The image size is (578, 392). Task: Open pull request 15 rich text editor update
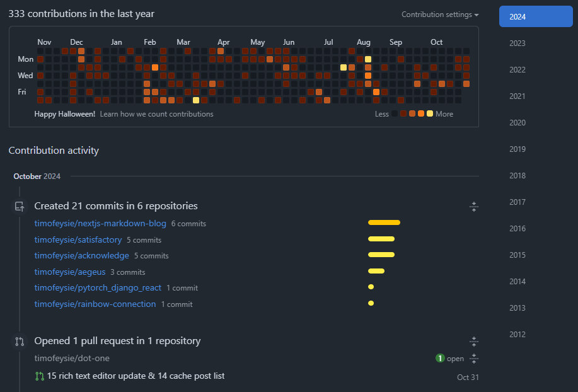pyautogui.click(x=136, y=376)
